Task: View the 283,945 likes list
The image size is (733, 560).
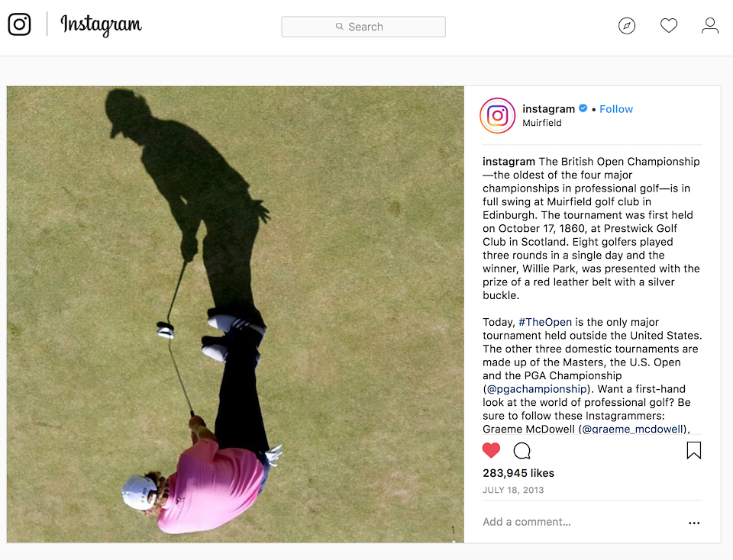Action: (518, 473)
